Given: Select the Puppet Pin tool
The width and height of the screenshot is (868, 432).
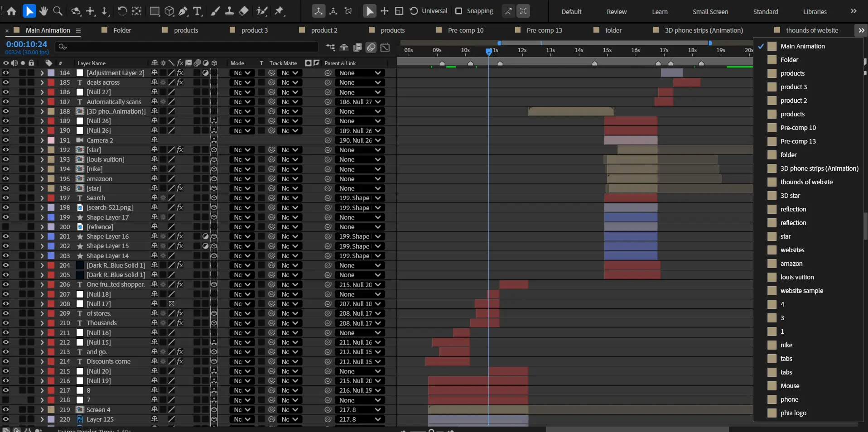Looking at the screenshot, I should coord(280,11).
